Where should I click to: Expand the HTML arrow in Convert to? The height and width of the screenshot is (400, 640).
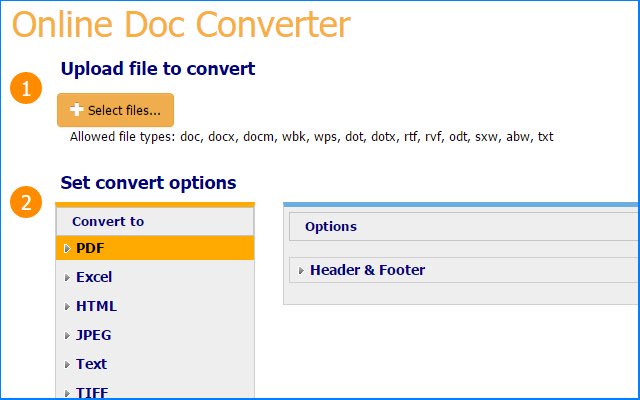[67, 307]
